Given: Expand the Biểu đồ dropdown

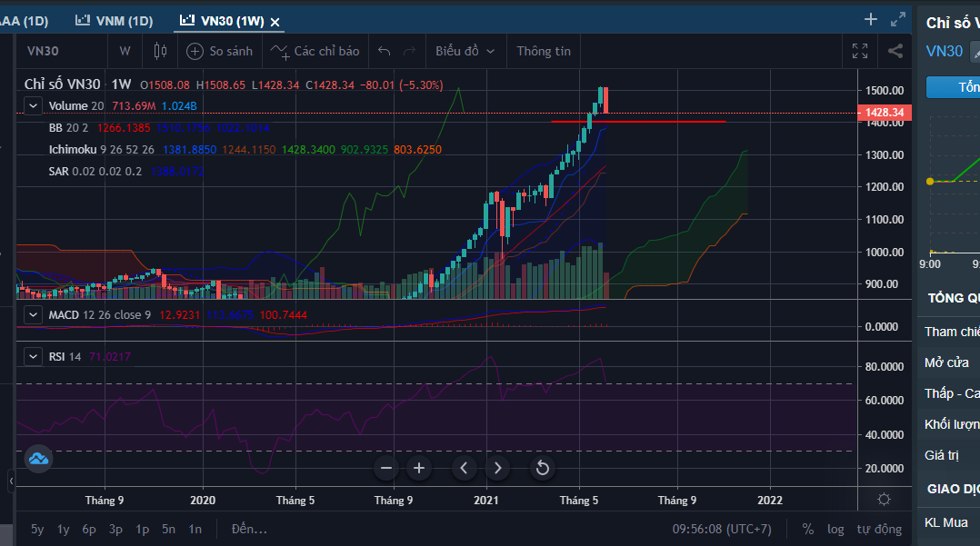Looking at the screenshot, I should (x=465, y=51).
